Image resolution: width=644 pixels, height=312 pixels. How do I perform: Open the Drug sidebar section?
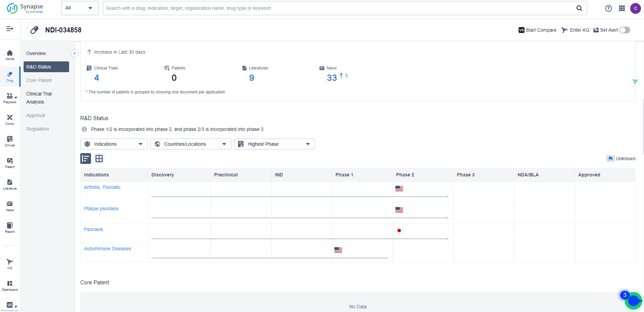(x=10, y=77)
